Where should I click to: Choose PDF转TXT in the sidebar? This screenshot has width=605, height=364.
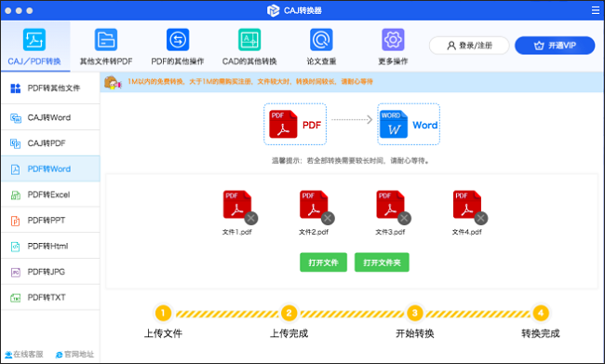pyautogui.click(x=50, y=297)
